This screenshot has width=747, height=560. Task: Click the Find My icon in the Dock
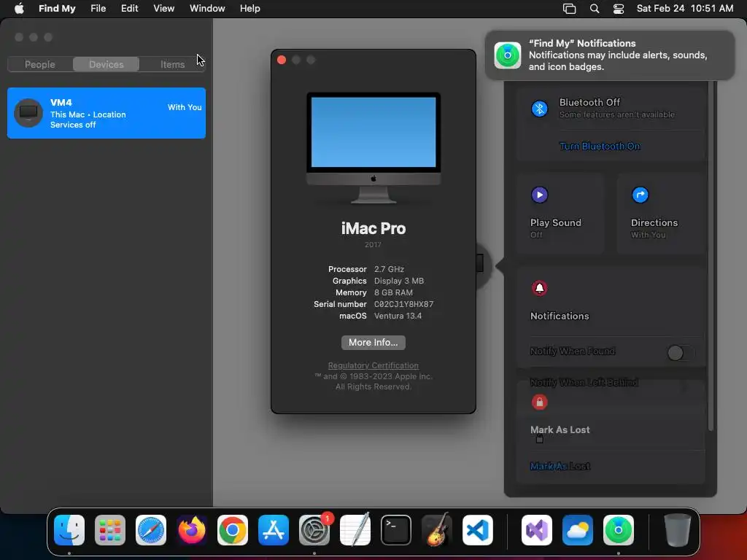619,530
